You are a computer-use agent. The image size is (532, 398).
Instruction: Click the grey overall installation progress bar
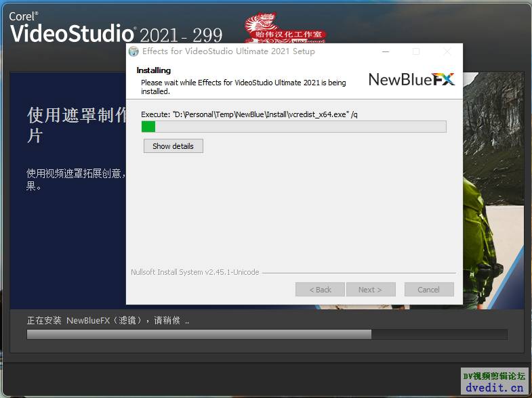click(266, 334)
